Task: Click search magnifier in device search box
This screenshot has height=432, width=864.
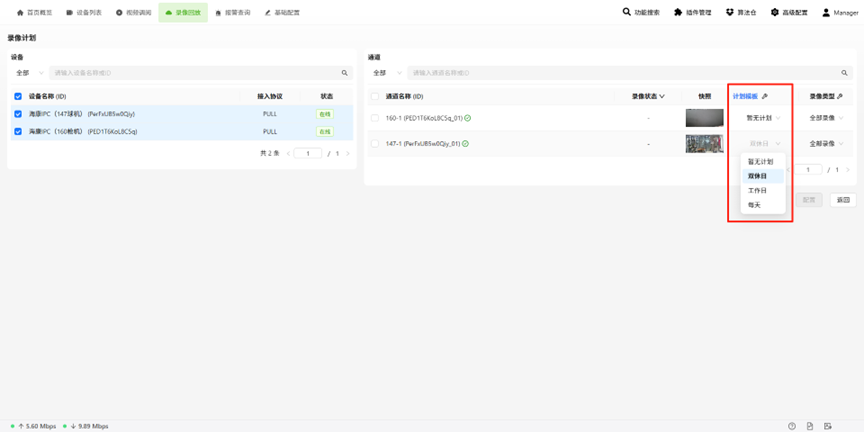Action: (344, 73)
